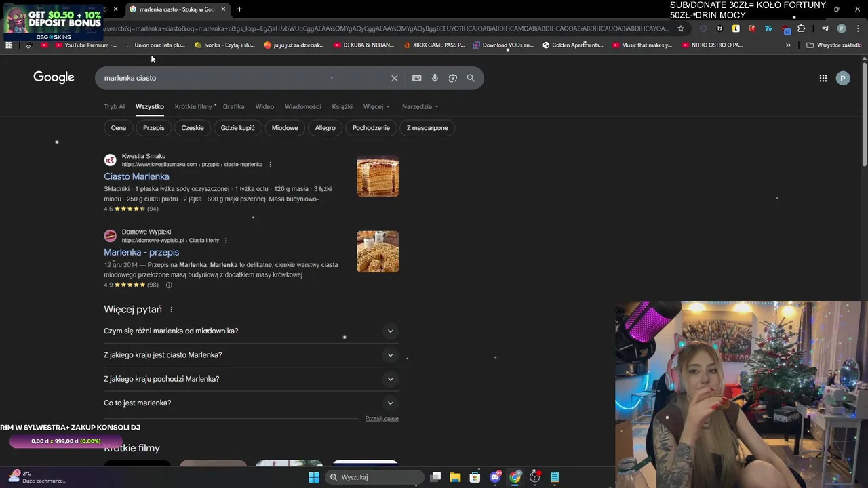Apply the Allegro filter chip
Image resolution: width=868 pixels, height=488 pixels.
(325, 128)
